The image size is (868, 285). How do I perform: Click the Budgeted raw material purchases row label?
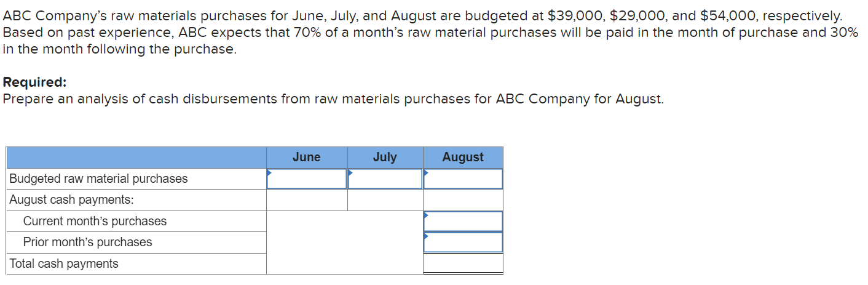click(x=99, y=179)
